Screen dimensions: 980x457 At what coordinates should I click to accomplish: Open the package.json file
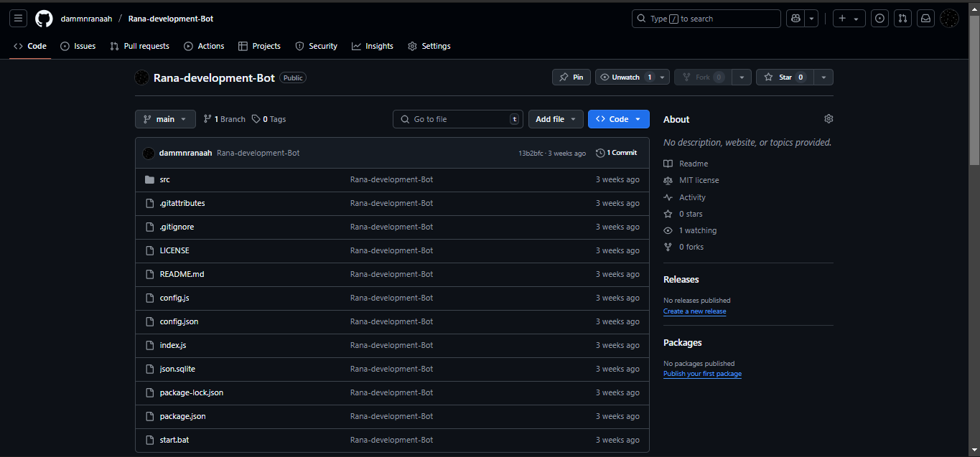[x=183, y=416]
